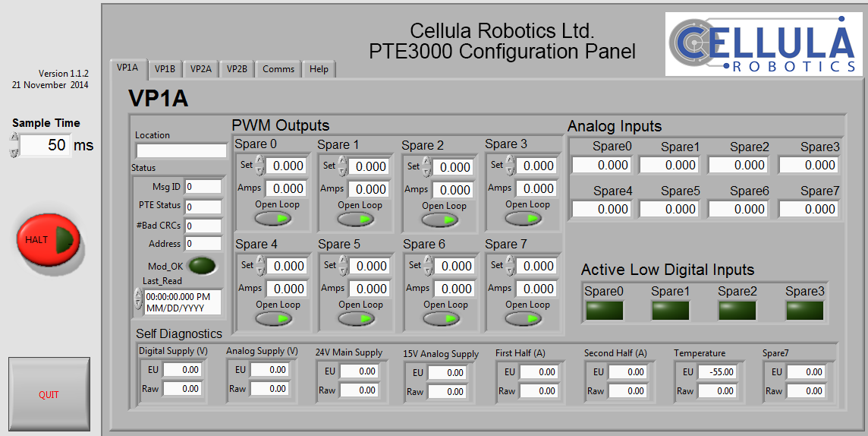
Task: Click the red HALT button
Action: (48, 241)
